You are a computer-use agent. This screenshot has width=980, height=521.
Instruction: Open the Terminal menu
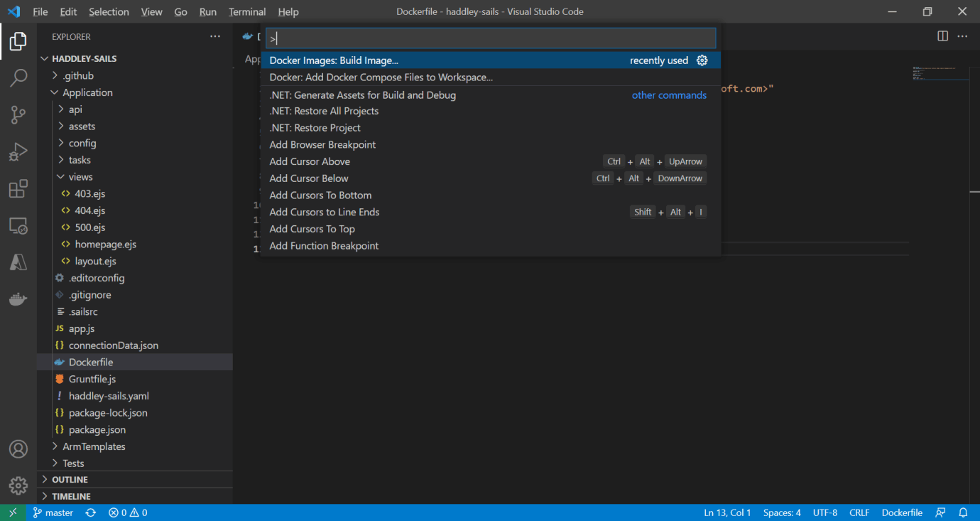point(247,11)
